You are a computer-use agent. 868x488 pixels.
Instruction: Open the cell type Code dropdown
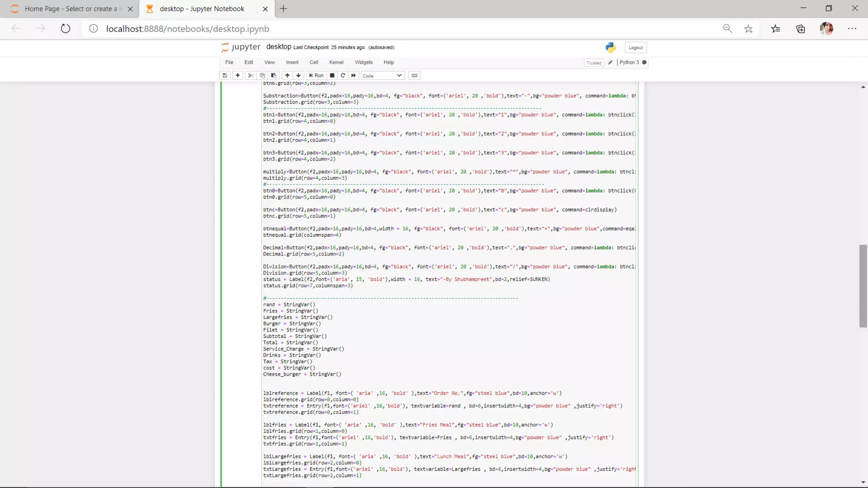point(382,75)
